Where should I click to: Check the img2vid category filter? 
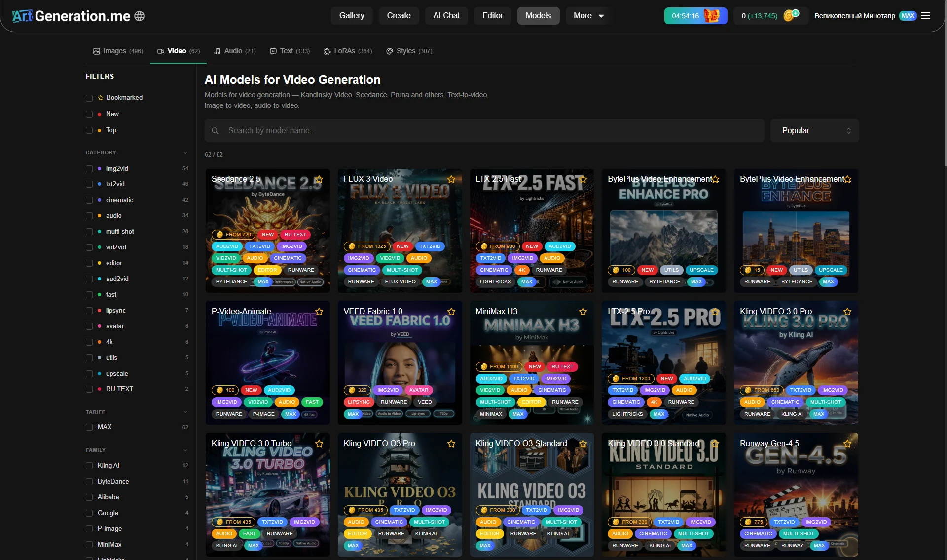pyautogui.click(x=89, y=169)
